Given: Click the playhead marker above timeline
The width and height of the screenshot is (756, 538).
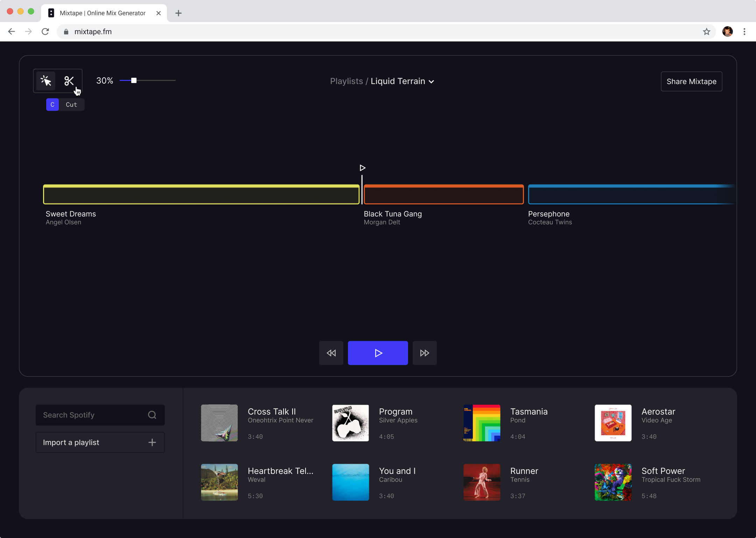Looking at the screenshot, I should point(362,168).
